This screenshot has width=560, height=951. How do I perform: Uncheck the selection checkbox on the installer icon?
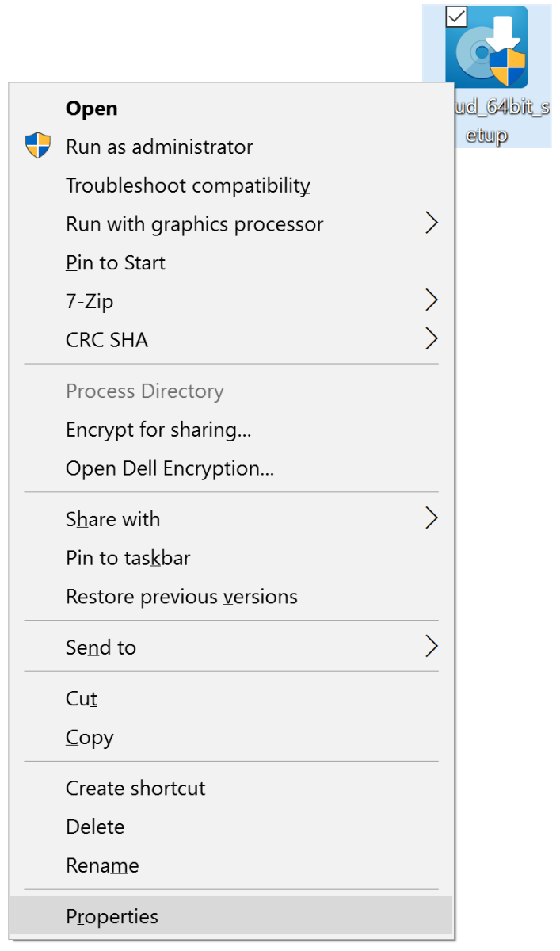455,16
